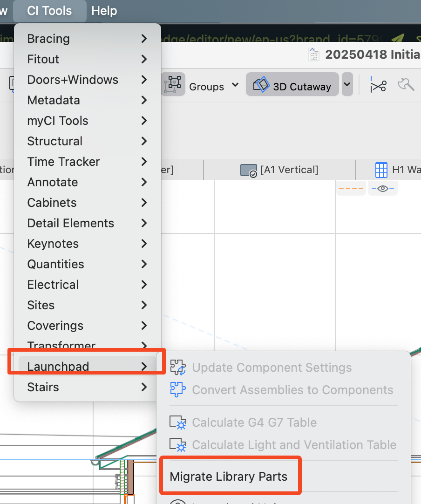This screenshot has width=421, height=504.
Task: Click the orange dashed line style swatch
Action: click(351, 188)
